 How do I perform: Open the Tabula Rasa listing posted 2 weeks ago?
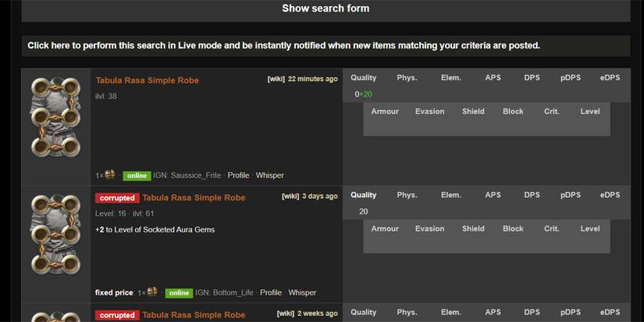[x=194, y=315]
